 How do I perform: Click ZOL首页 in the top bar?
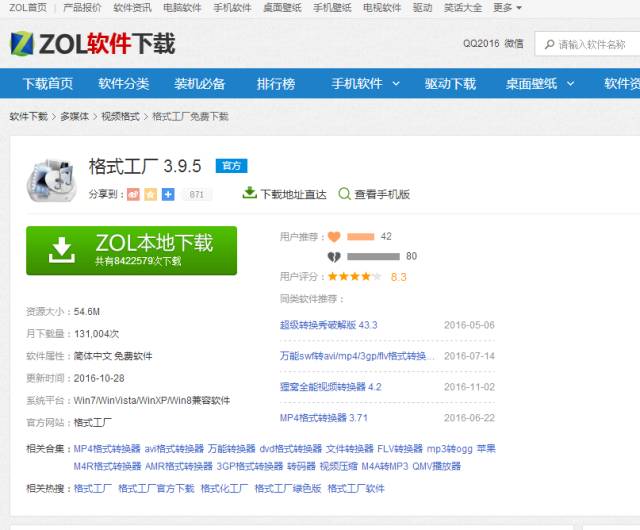tap(28, 7)
